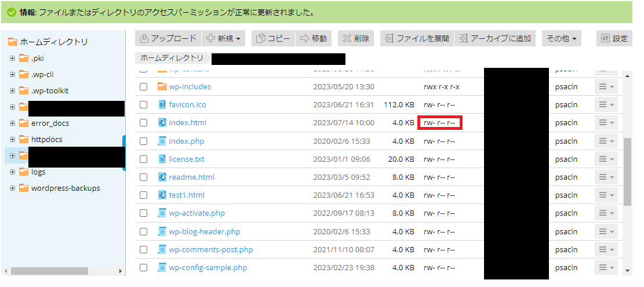Open the 新規 (new) dropdown

[223, 38]
